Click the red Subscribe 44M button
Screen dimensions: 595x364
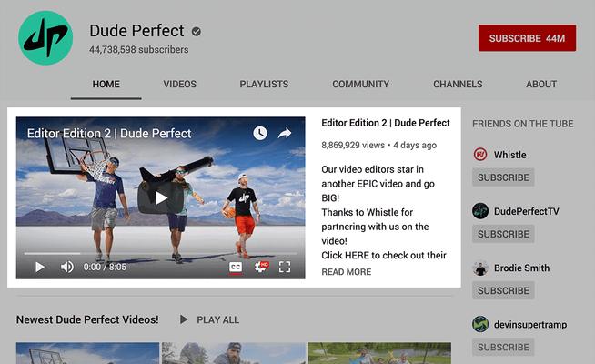(x=527, y=38)
